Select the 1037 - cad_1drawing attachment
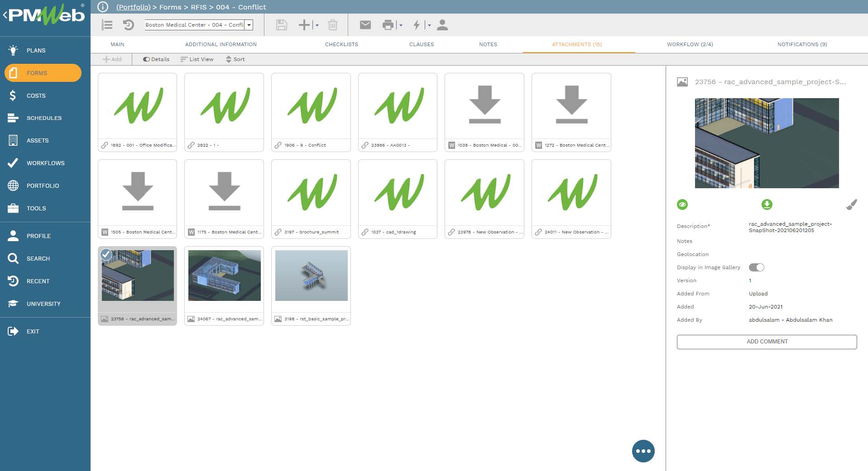This screenshot has height=471, width=868. [x=398, y=199]
